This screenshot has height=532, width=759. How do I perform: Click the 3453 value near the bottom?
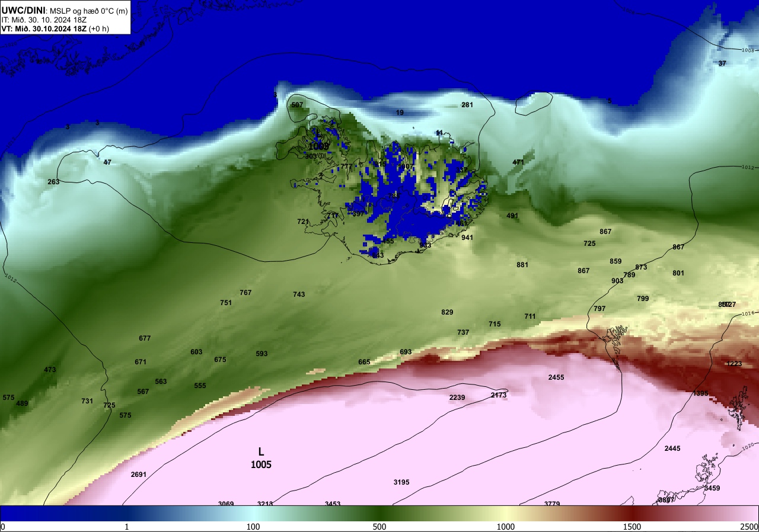coord(333,504)
